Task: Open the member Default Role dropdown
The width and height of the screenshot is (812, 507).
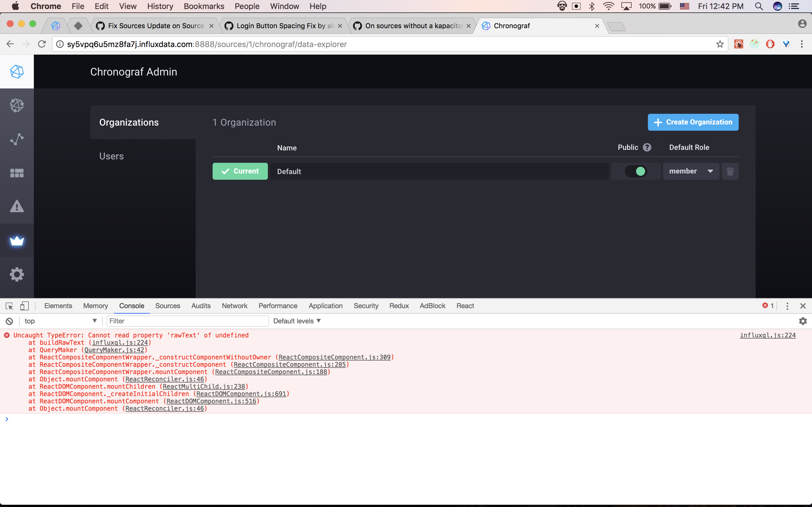Action: tap(691, 171)
